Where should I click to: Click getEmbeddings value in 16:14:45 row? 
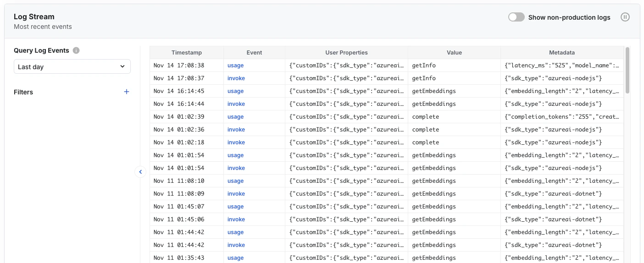click(434, 91)
